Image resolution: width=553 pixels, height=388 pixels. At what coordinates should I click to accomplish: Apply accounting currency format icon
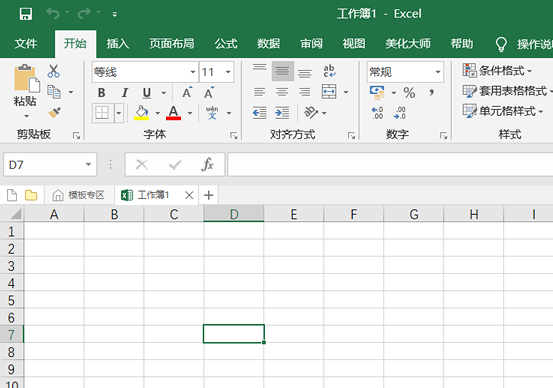coord(377,92)
